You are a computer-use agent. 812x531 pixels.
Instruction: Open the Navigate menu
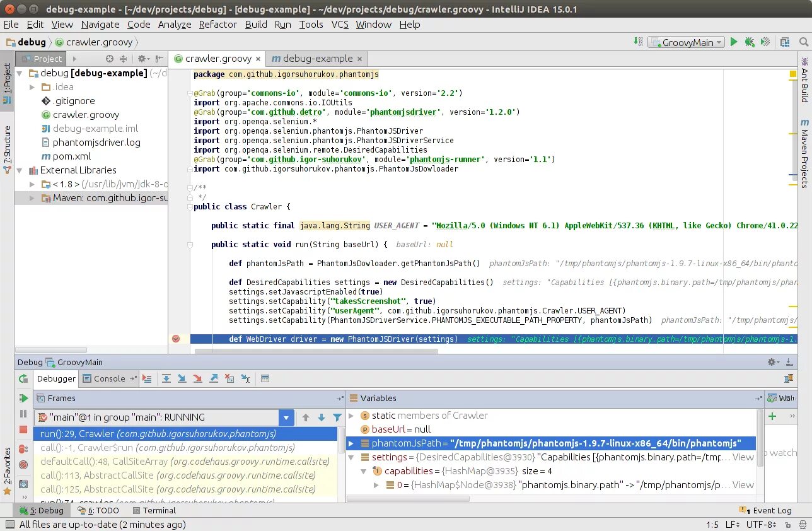pos(100,25)
